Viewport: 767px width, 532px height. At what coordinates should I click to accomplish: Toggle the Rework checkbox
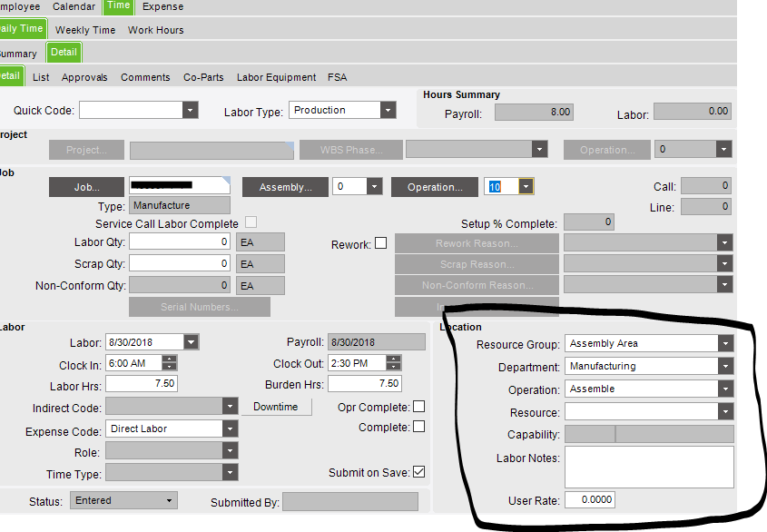(x=380, y=243)
